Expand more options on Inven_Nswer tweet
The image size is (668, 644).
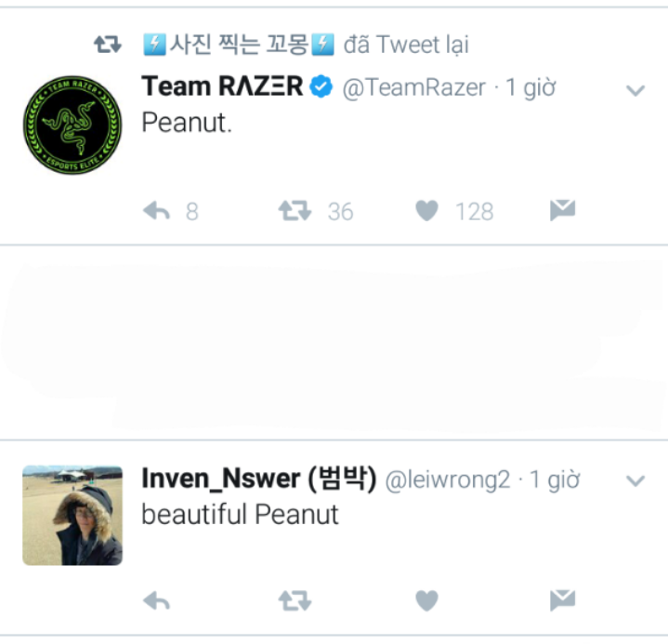coord(635,481)
